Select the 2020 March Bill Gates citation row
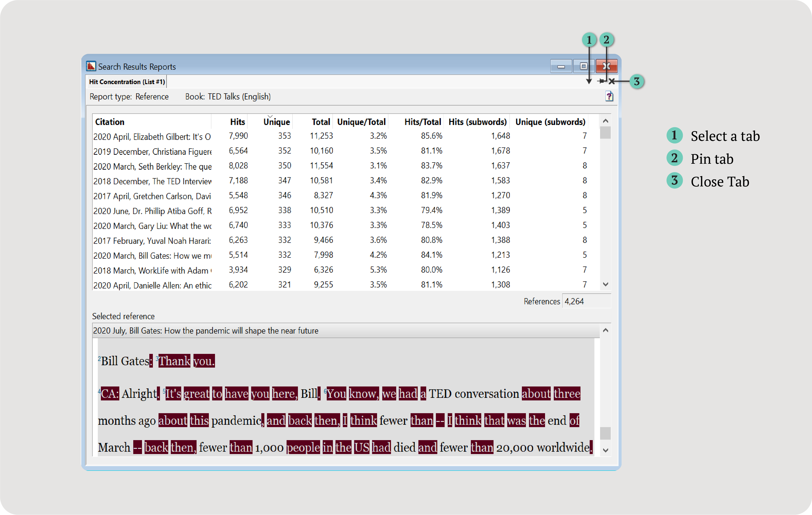Viewport: 812px width, 515px height. (x=152, y=256)
